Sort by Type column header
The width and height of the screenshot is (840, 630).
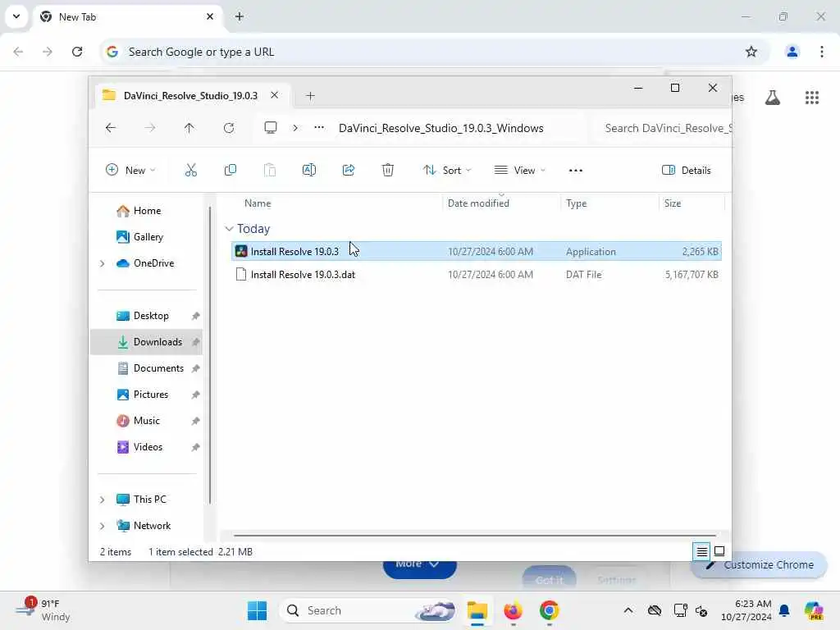576,203
